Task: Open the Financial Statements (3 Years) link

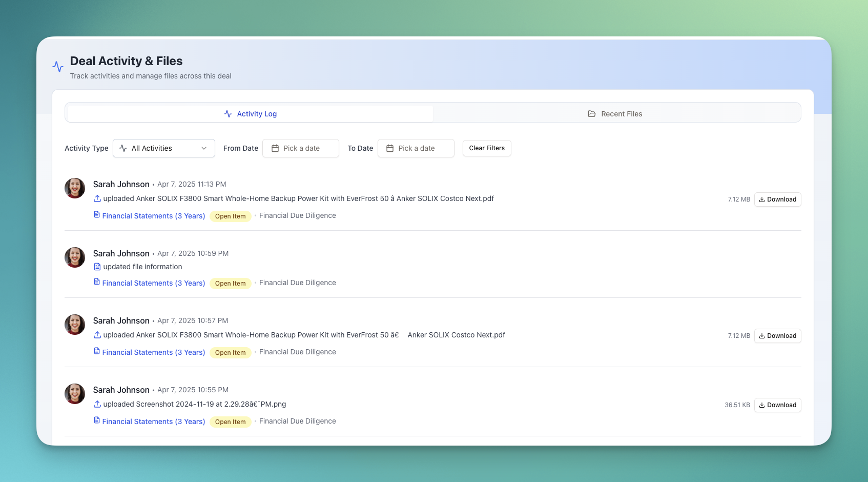Action: coord(154,215)
